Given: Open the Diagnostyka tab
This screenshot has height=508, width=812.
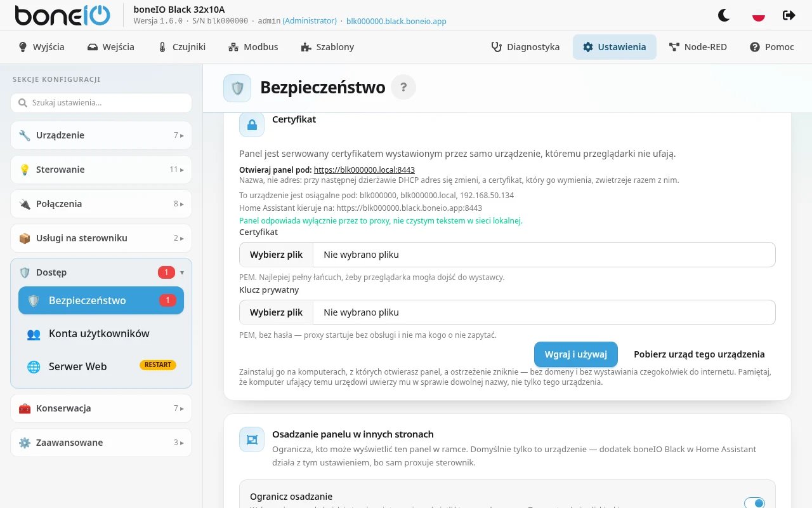Looking at the screenshot, I should pos(525,47).
